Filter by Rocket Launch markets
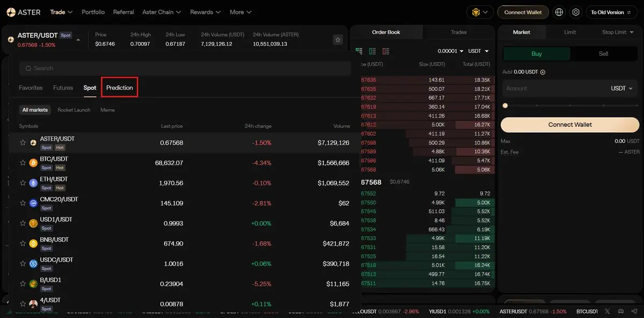This screenshot has height=318, width=644. (x=75, y=110)
